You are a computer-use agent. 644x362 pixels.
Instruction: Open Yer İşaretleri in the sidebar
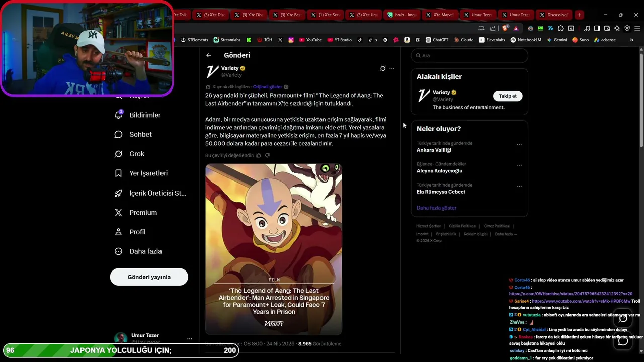(x=141, y=173)
